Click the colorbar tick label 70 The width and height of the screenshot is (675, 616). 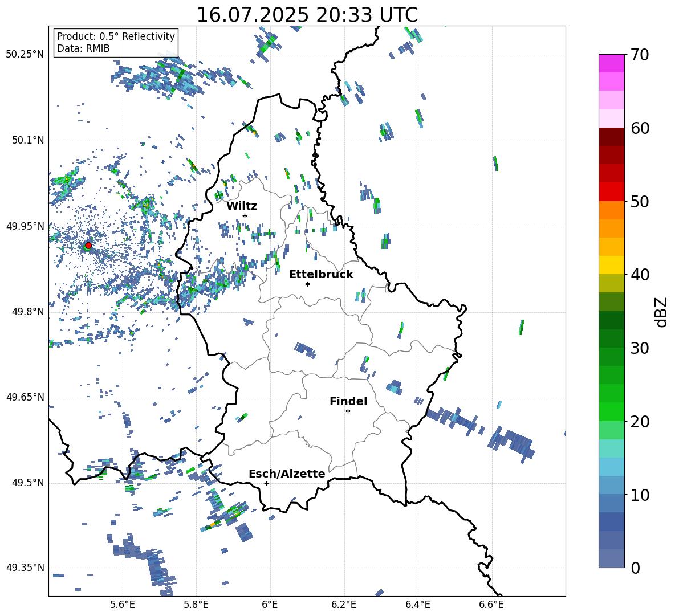tap(640, 55)
